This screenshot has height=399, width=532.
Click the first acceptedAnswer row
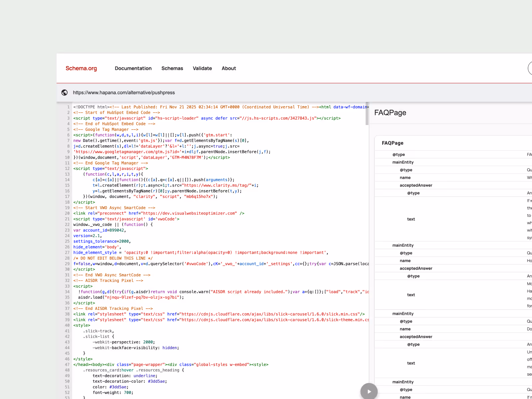click(x=454, y=185)
